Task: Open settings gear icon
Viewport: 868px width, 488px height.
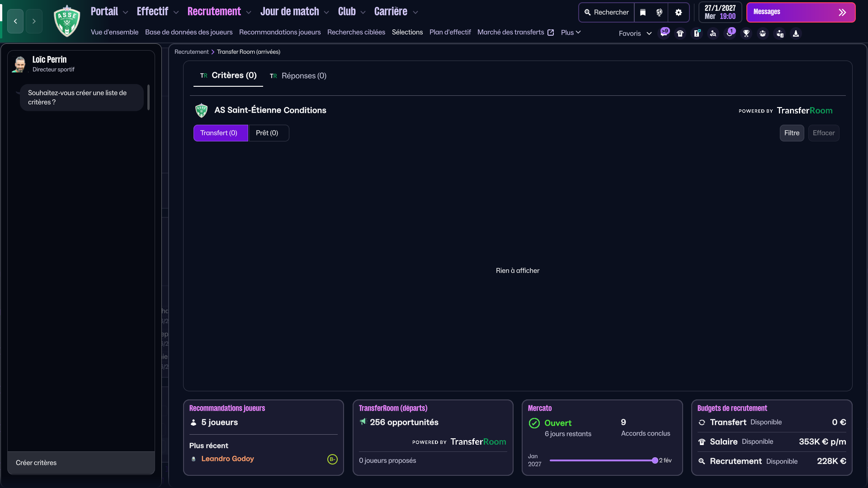Action: (678, 12)
